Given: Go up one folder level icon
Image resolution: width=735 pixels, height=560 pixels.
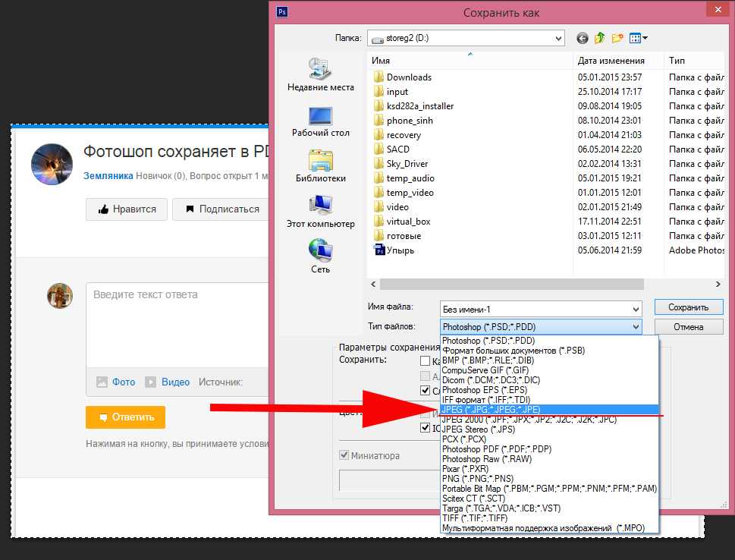Looking at the screenshot, I should click(x=599, y=38).
